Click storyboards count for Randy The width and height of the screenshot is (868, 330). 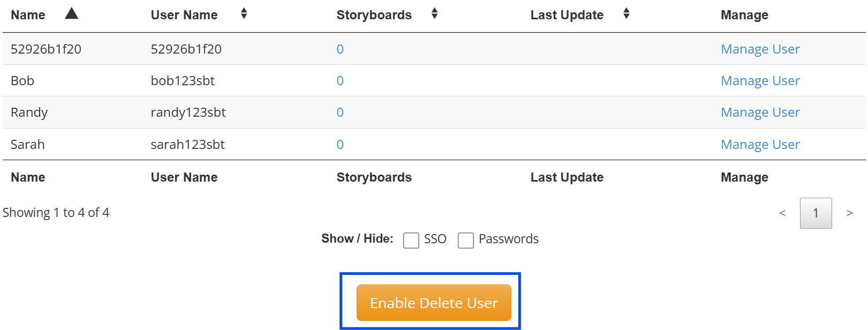tap(340, 112)
